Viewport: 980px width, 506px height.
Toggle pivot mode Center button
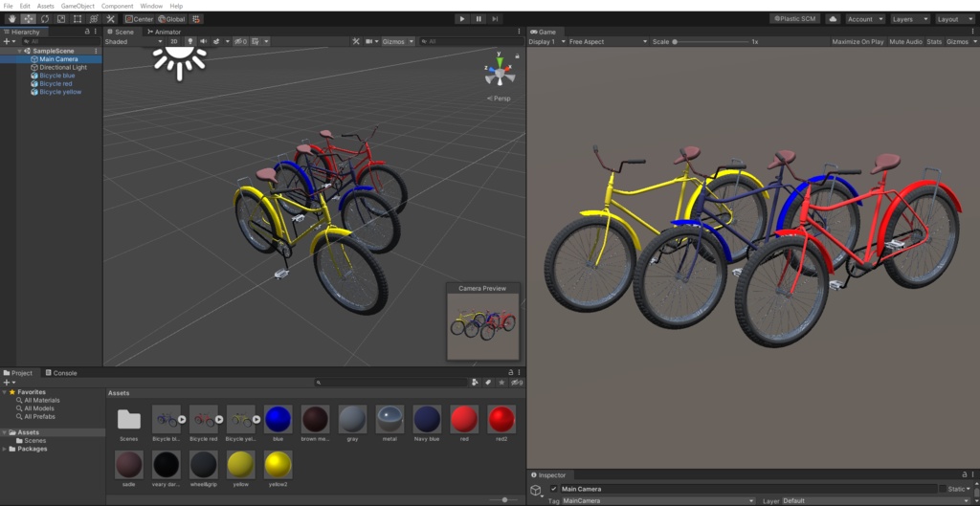[139, 19]
